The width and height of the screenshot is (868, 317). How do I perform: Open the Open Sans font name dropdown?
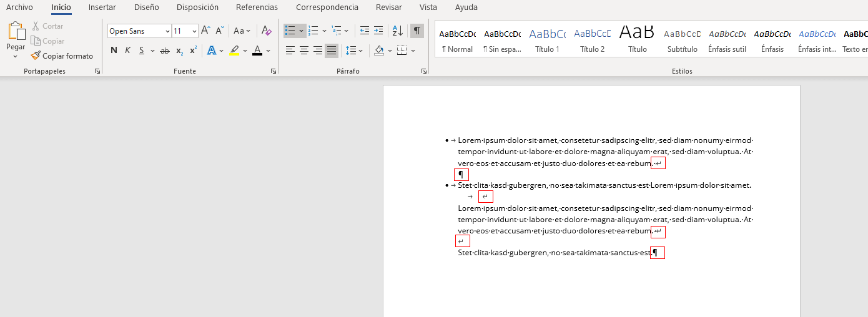coord(167,31)
